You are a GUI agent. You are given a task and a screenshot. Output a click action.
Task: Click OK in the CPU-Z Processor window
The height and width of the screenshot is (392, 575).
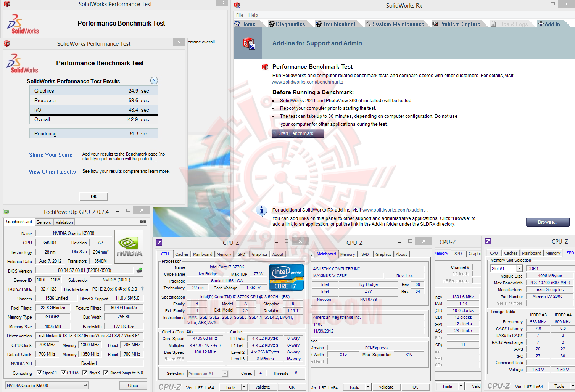point(292,387)
